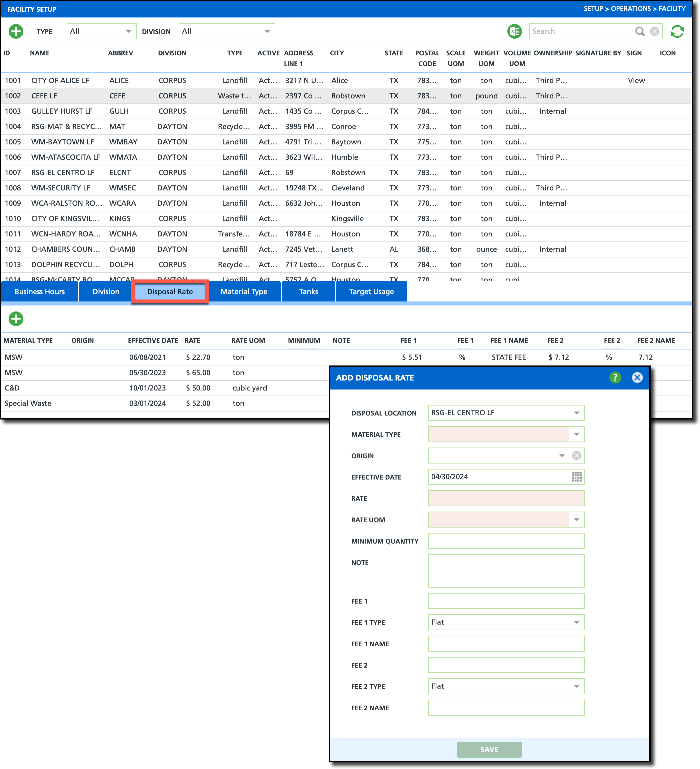Clear the Origin field selection
This screenshot has height=769, width=700.
tap(576, 456)
